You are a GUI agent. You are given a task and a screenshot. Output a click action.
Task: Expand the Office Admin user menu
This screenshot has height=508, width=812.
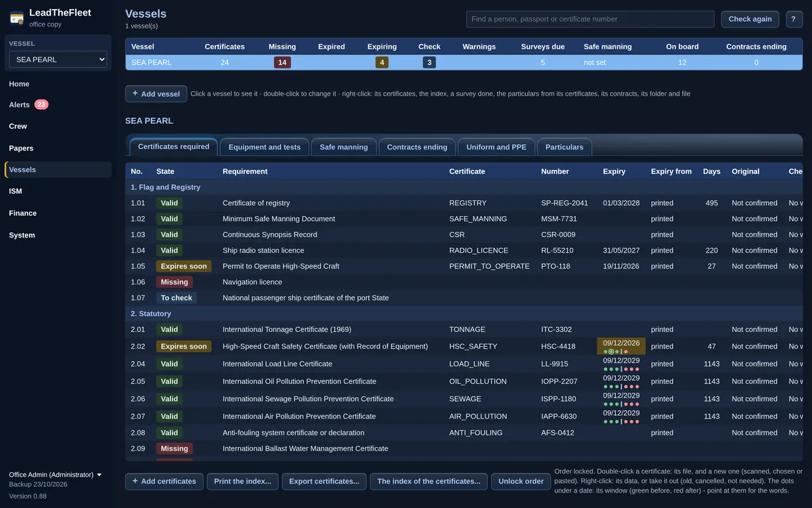(x=55, y=475)
